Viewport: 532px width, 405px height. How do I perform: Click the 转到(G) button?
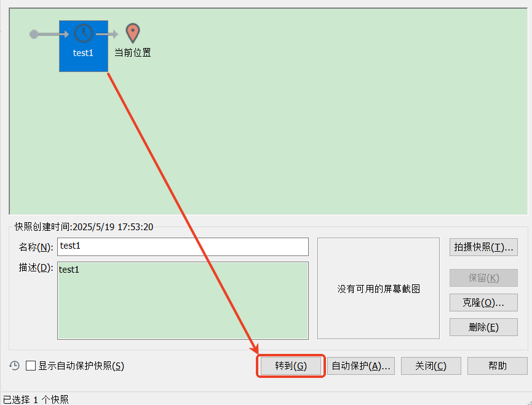click(291, 366)
